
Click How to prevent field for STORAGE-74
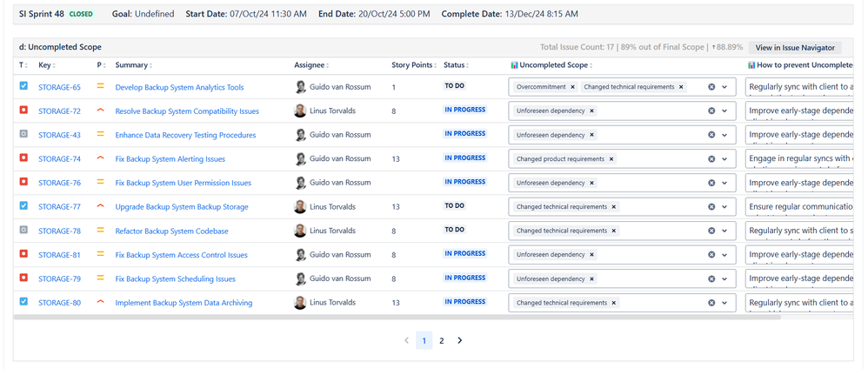click(x=800, y=159)
